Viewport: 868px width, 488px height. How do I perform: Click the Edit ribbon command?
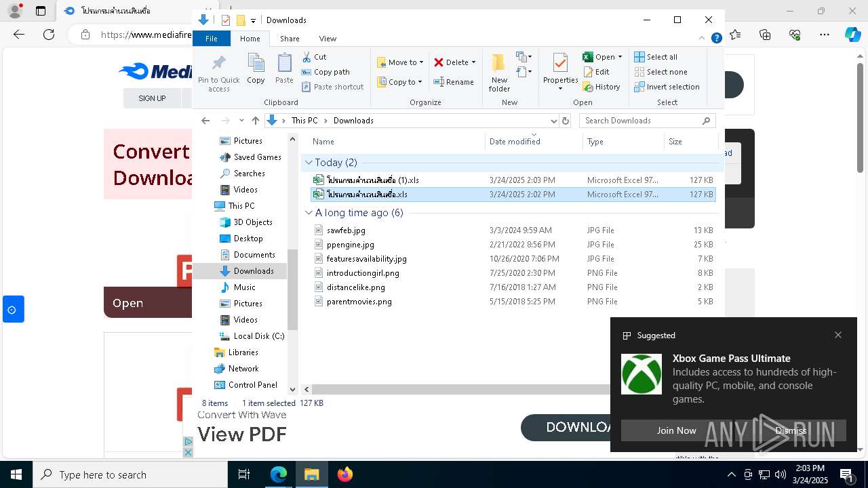[x=596, y=72]
